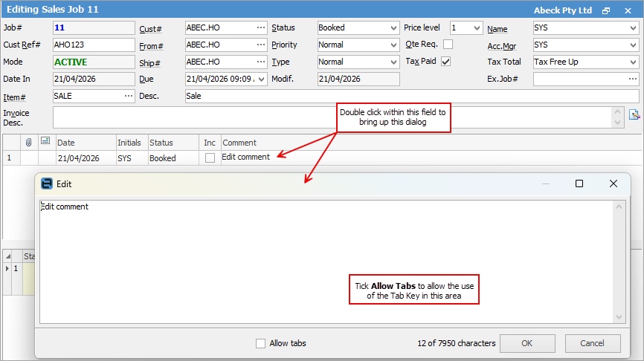644x361 pixels.
Task: Toggle the Qte Req. checkbox
Action: (448, 44)
